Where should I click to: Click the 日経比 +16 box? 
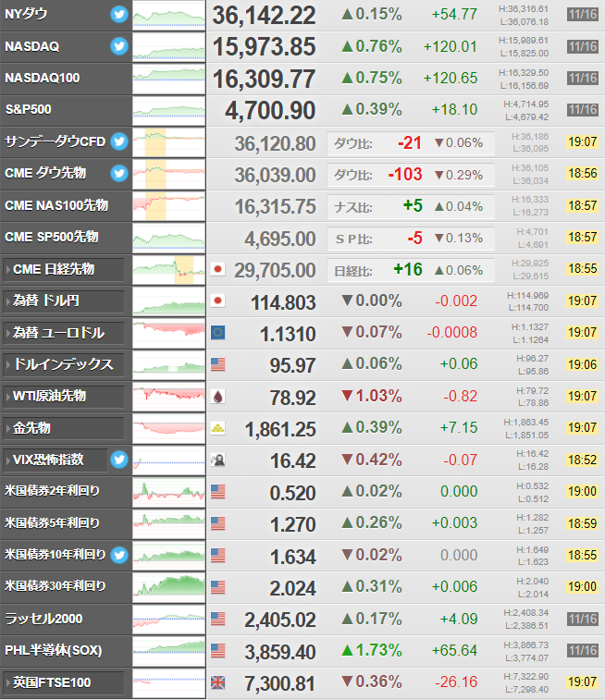click(x=411, y=270)
